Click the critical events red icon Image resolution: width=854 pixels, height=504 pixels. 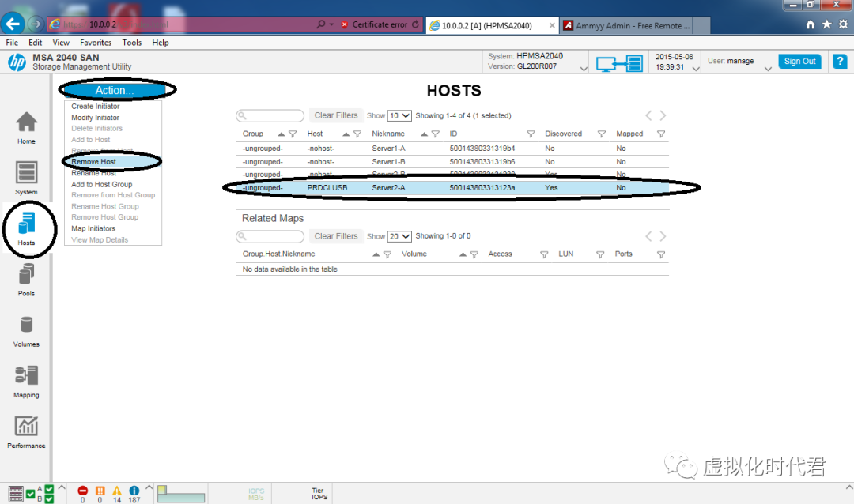pos(82,491)
